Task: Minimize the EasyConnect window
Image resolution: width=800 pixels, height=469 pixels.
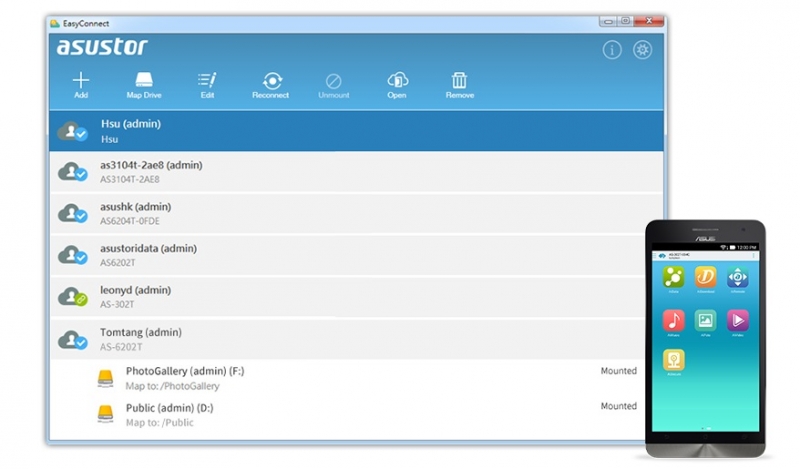Action: pos(608,21)
